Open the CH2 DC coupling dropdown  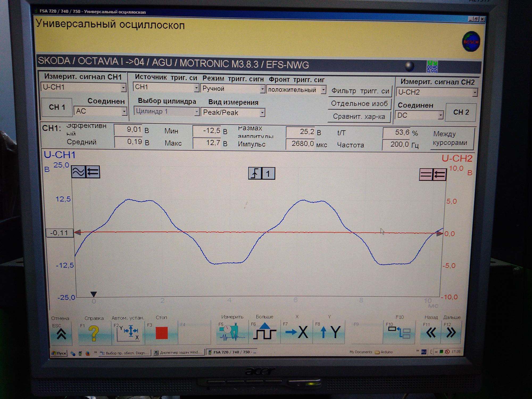coord(419,115)
